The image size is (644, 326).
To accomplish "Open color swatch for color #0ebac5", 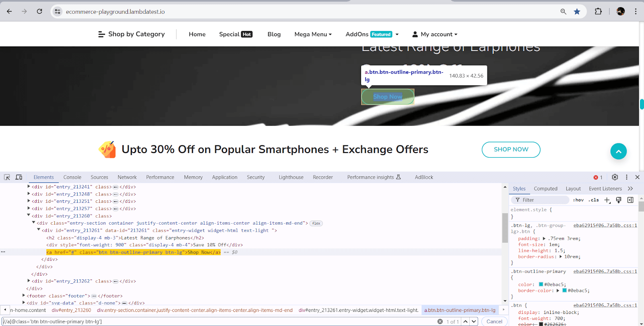I will click(x=541, y=285).
